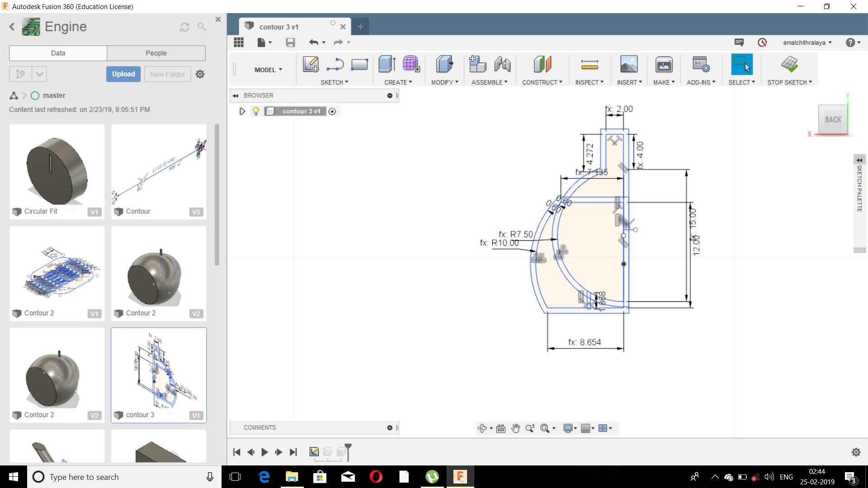868x488 pixels.
Task: Open the MODEL workspace dropdown
Action: click(268, 70)
